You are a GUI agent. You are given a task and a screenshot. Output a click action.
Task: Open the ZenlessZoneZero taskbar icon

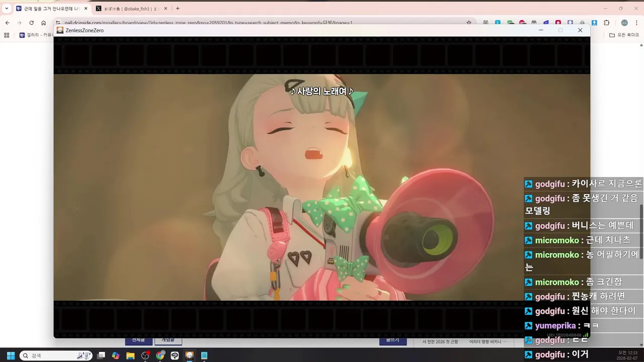(x=190, y=355)
